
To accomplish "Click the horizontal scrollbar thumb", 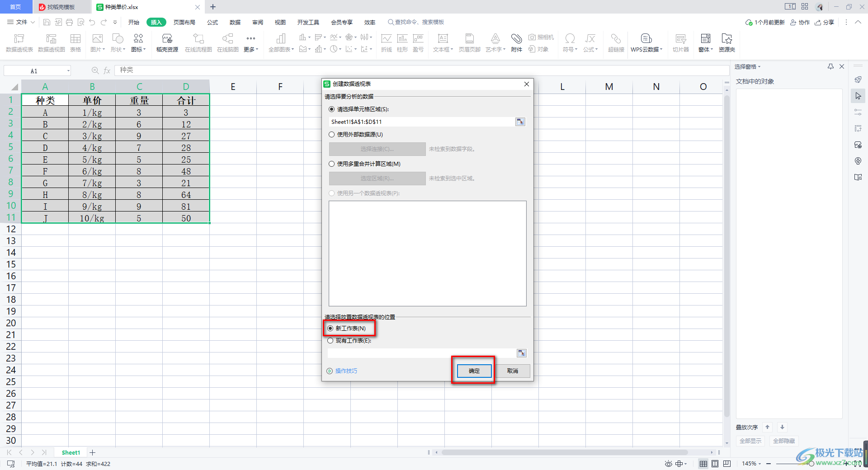I will [x=565, y=452].
